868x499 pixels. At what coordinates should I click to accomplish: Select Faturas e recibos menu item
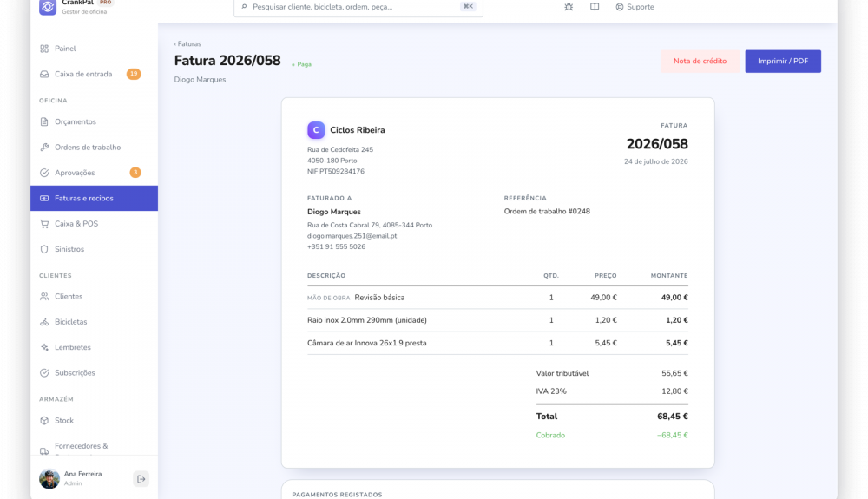(94, 198)
